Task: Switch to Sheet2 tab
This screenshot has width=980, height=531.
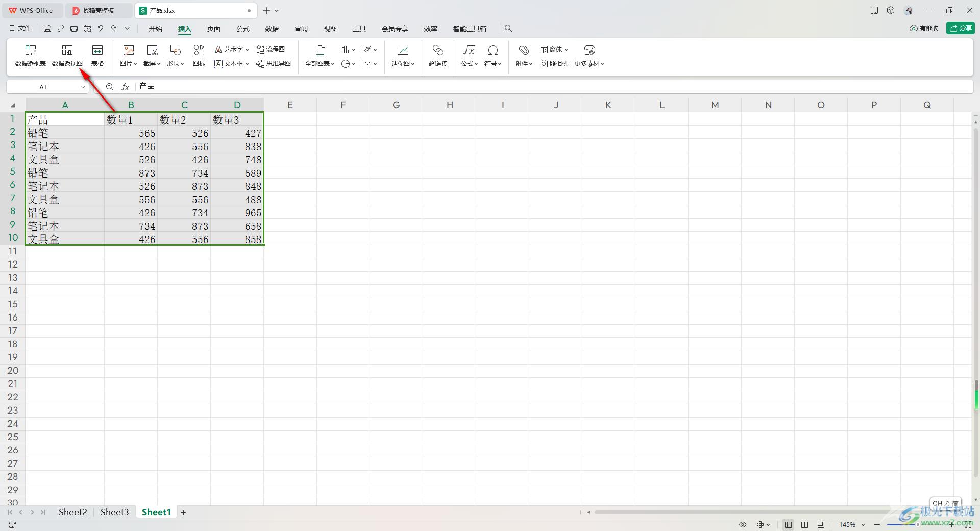Action: (x=73, y=512)
